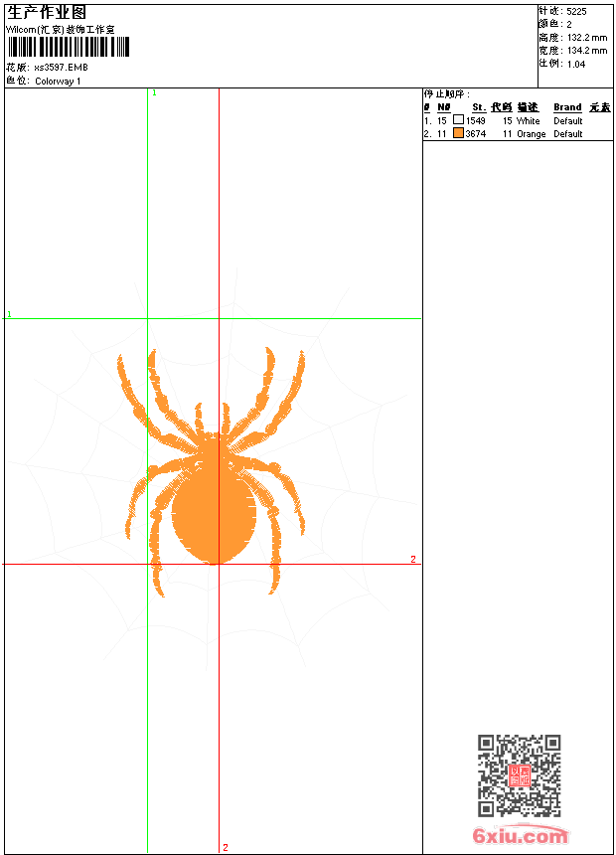Select the width value 134.2 mm

pyautogui.click(x=587, y=51)
